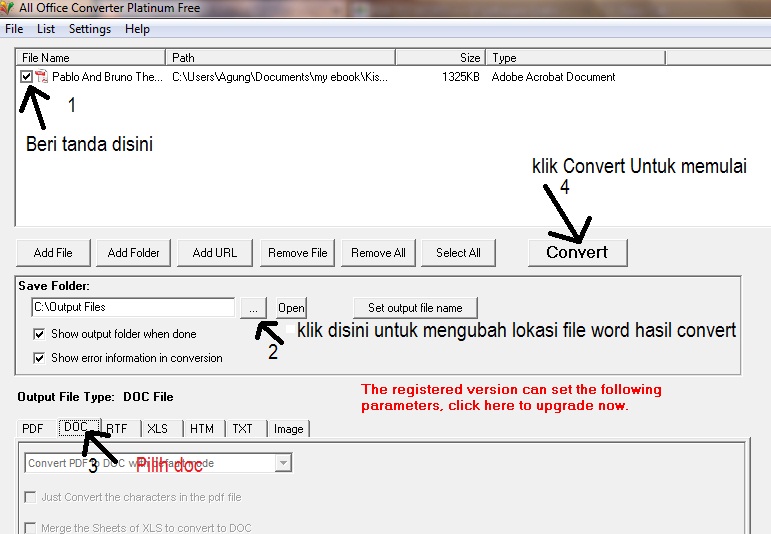This screenshot has height=534, width=771.
Task: Open the Help menu
Action: click(x=137, y=29)
